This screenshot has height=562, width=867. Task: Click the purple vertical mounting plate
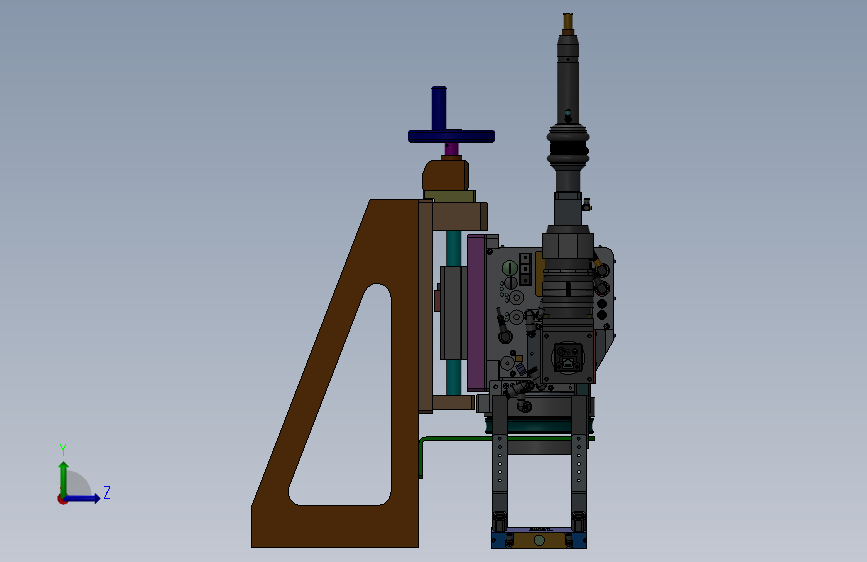[476, 313]
